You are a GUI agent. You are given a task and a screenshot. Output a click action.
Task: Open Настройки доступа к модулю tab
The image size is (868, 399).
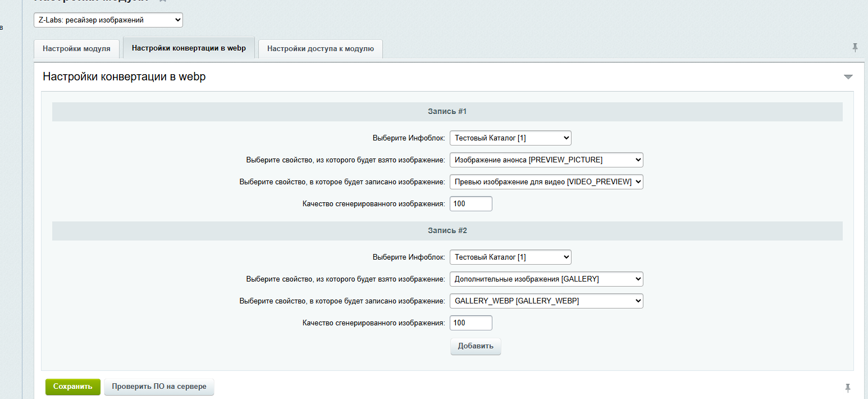(x=321, y=49)
